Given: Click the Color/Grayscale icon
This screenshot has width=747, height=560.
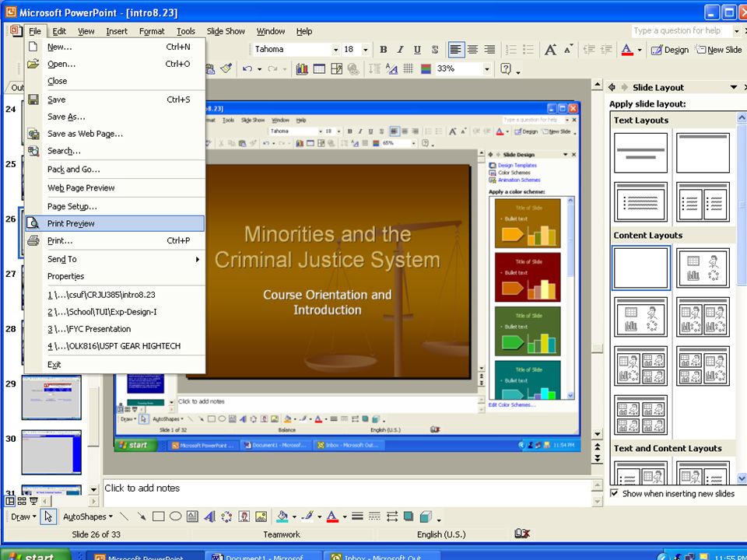Looking at the screenshot, I should [x=426, y=69].
